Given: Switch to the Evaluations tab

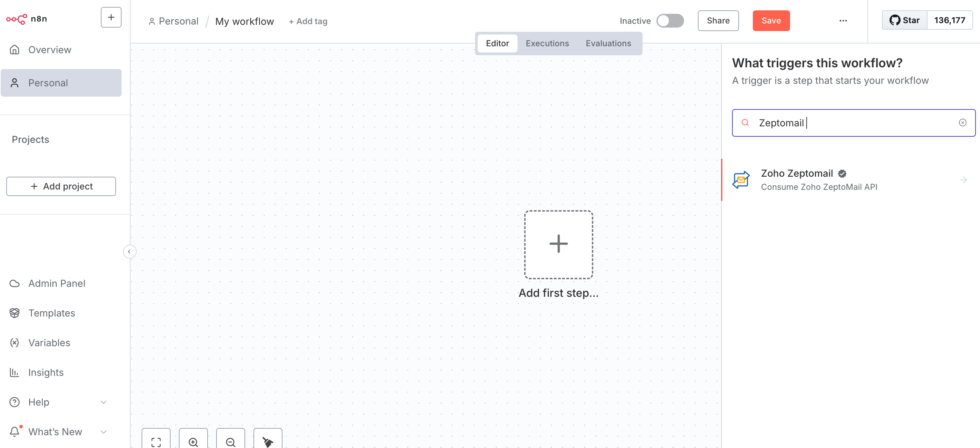Looking at the screenshot, I should point(608,43).
